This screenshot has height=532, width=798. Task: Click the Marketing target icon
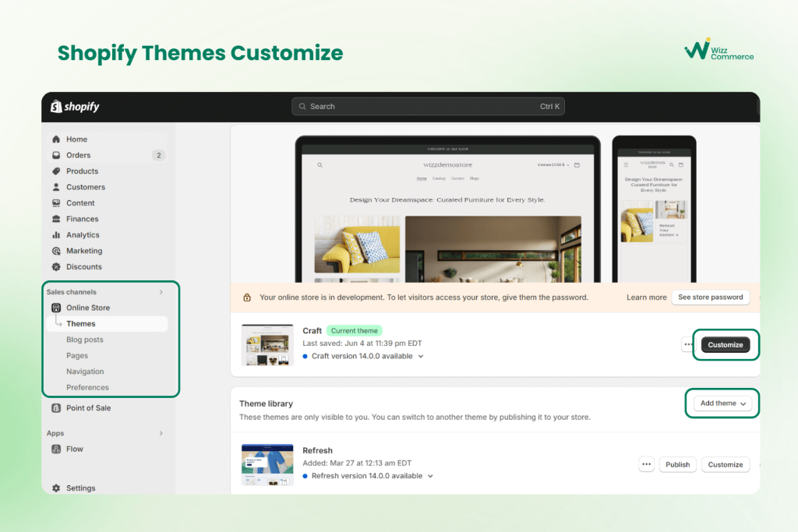coord(56,251)
